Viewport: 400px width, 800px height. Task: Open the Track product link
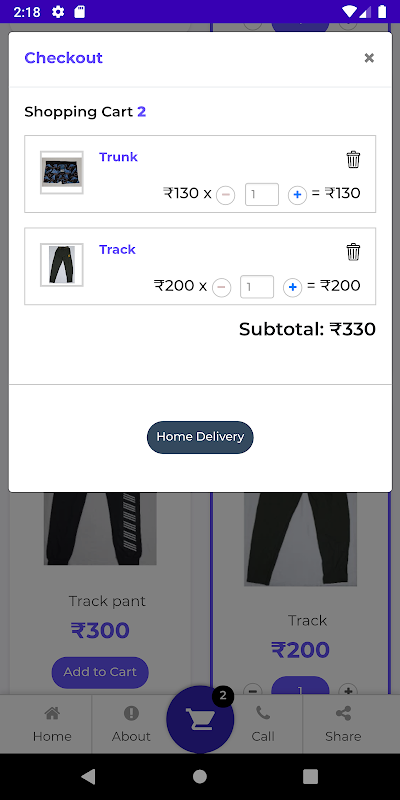(x=117, y=249)
